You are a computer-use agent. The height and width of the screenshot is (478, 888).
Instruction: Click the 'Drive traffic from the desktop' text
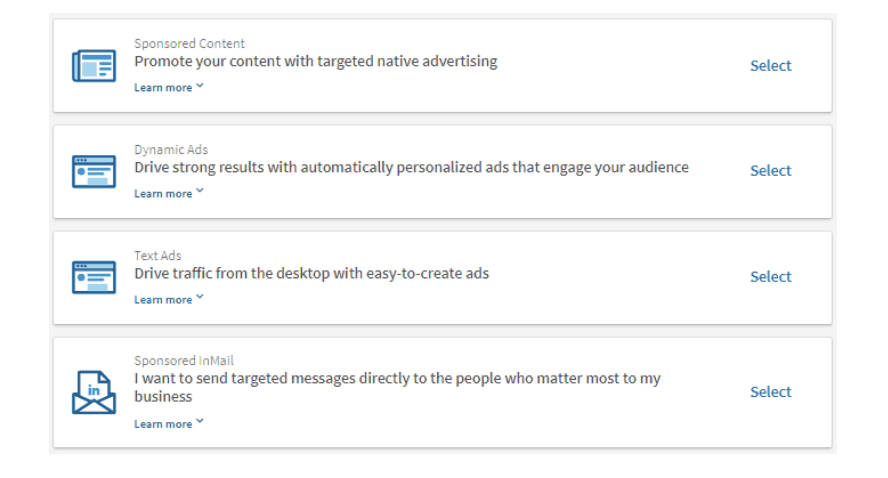[311, 274]
